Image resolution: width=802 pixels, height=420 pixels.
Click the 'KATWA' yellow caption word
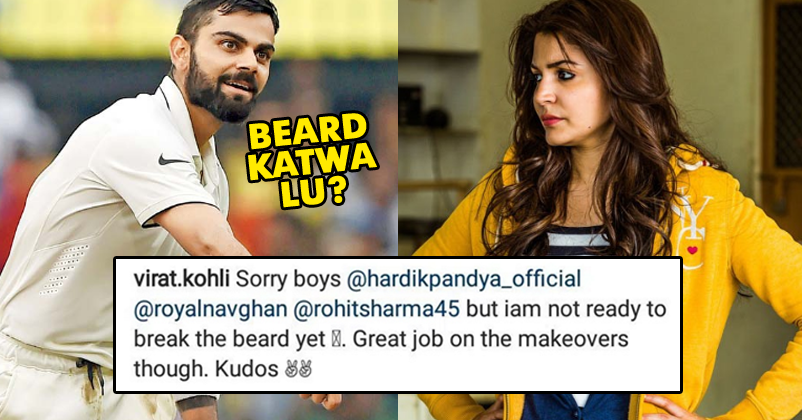pyautogui.click(x=312, y=164)
